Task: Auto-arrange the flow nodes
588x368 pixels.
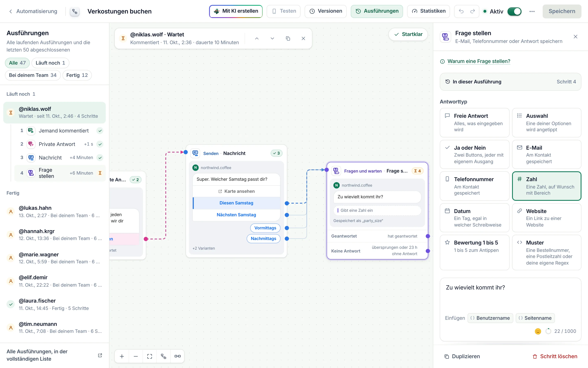Action: click(164, 356)
